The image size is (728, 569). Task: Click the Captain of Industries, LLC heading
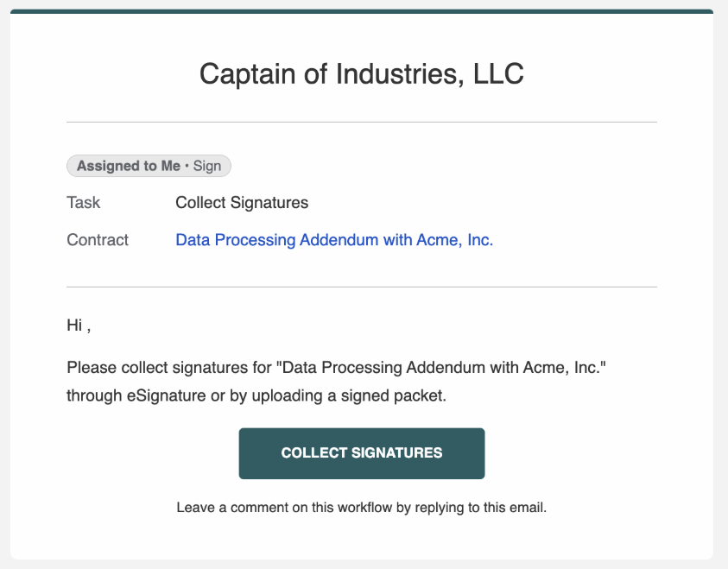[x=361, y=74]
